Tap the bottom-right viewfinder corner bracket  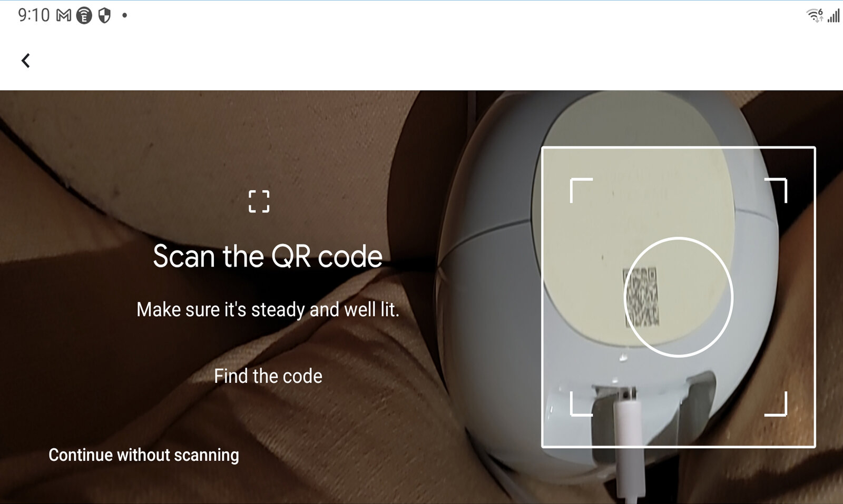point(776,404)
